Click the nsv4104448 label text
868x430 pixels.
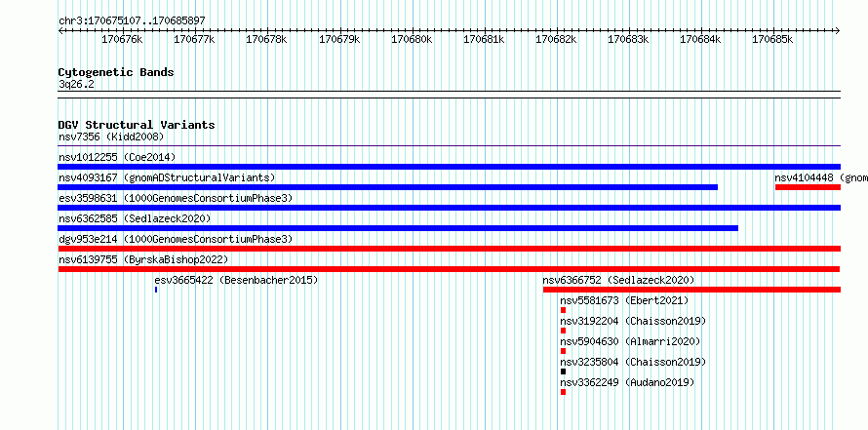tap(821, 177)
